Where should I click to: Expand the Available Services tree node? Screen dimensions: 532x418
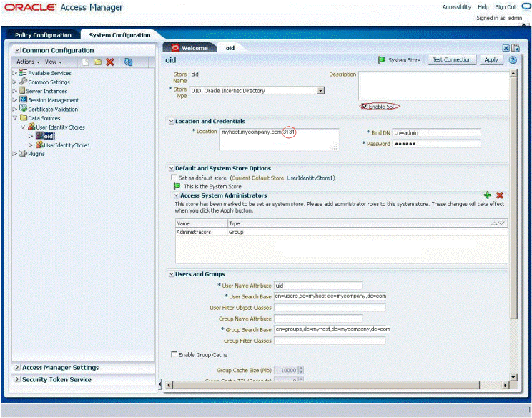click(x=14, y=73)
